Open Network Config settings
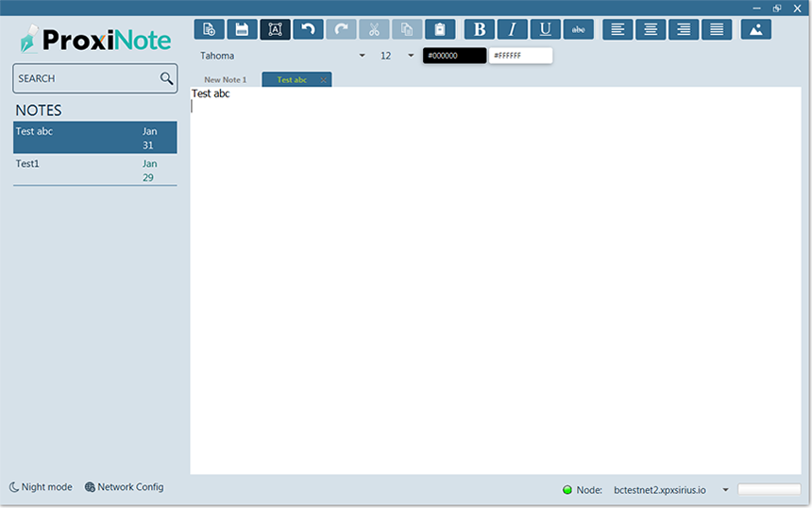Screen dimensions: 812x508 [124, 487]
